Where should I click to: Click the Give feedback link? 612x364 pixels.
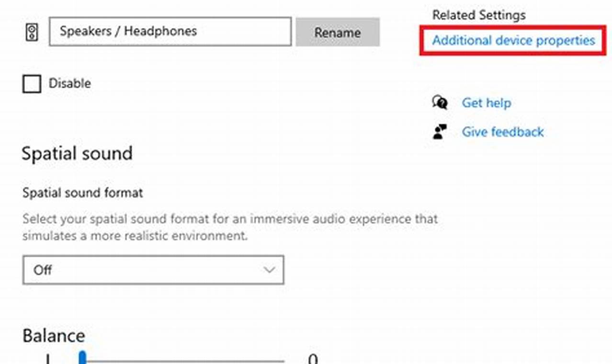pyautogui.click(x=503, y=132)
